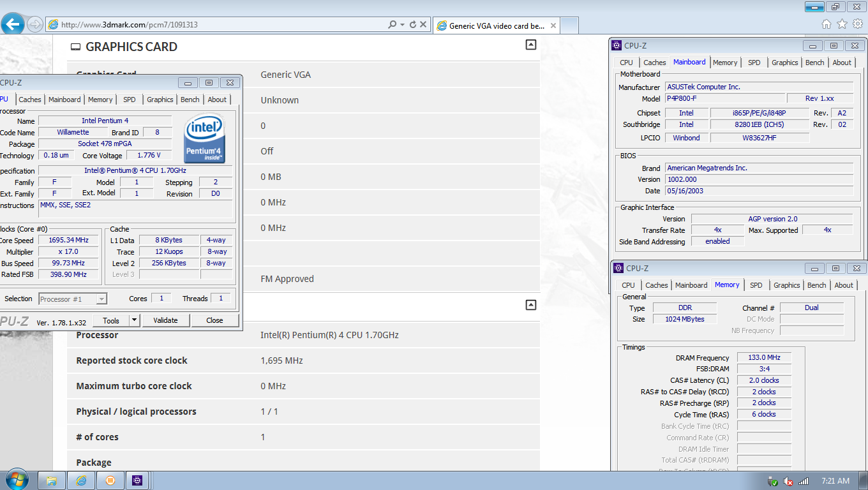Maximize the CPU-Z Memory window
This screenshot has width=868, height=490.
pos(835,269)
